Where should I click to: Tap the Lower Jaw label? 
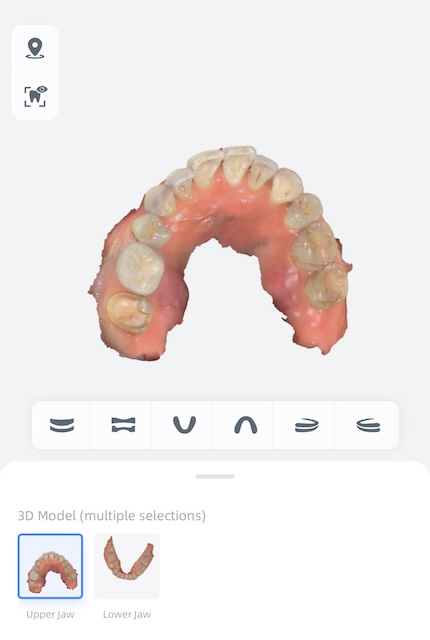(127, 614)
